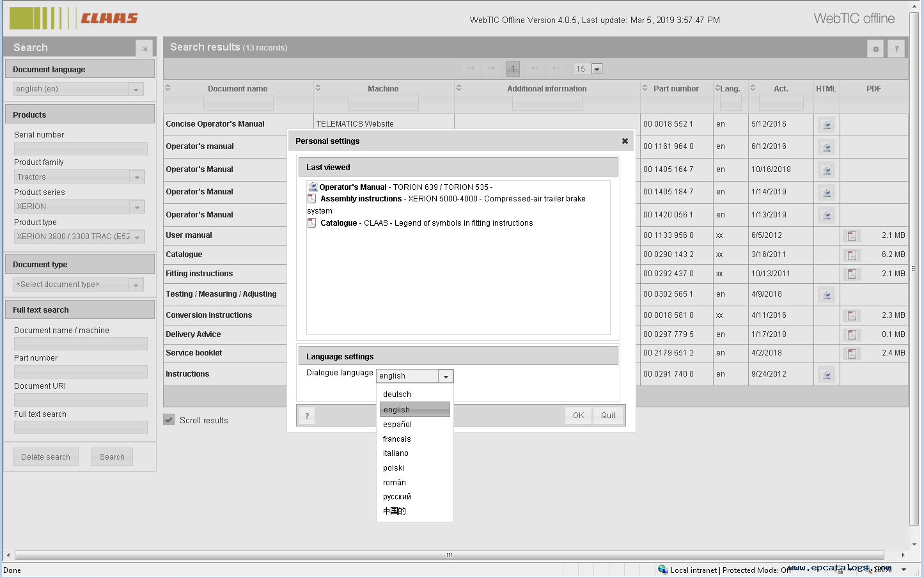The height and width of the screenshot is (578, 924).
Task: Open PDF for part 00 0290 143 2
Action: click(852, 255)
